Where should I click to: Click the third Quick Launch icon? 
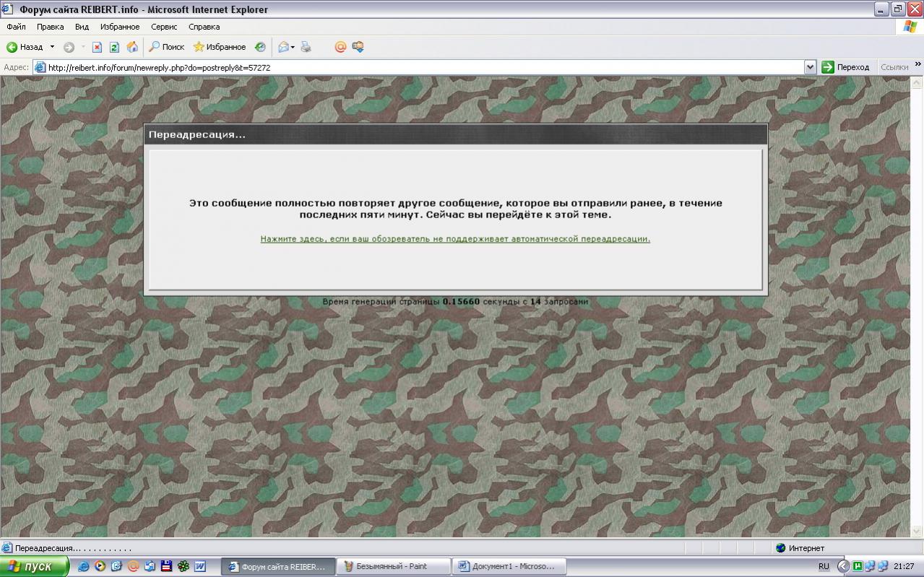click(116, 567)
